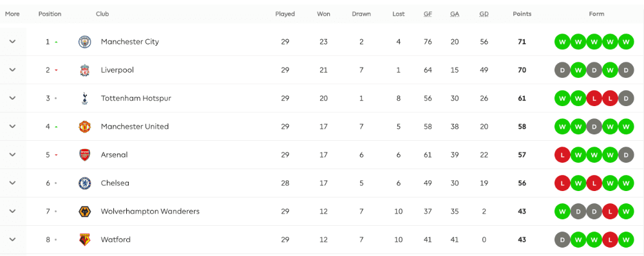
Task: Expand the Chelsea row chevron
Action: 12,183
